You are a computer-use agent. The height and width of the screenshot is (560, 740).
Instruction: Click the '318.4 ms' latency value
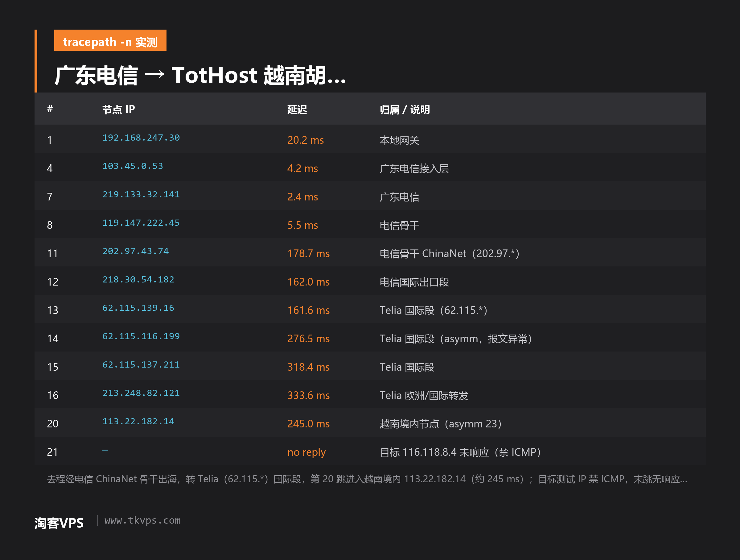(x=308, y=367)
